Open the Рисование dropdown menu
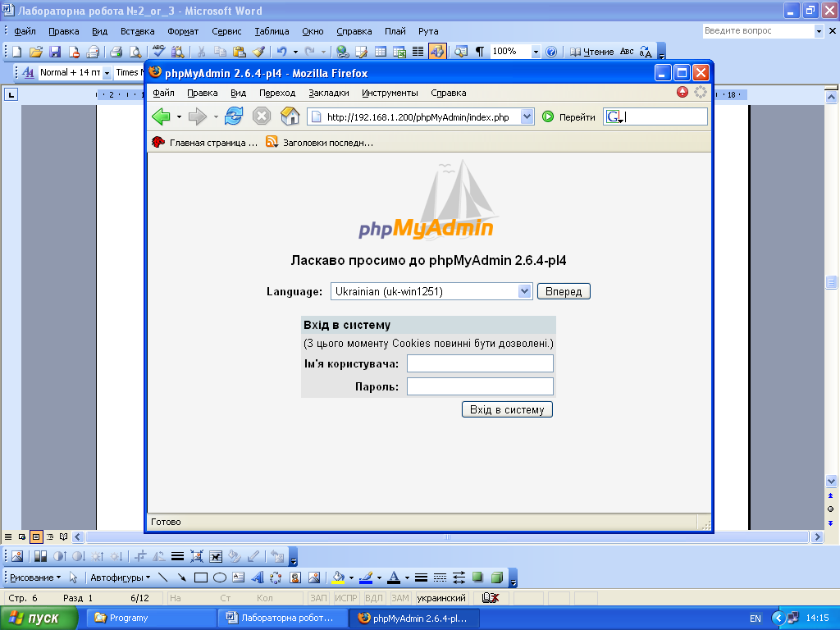The width and height of the screenshot is (840, 630). pos(35,577)
